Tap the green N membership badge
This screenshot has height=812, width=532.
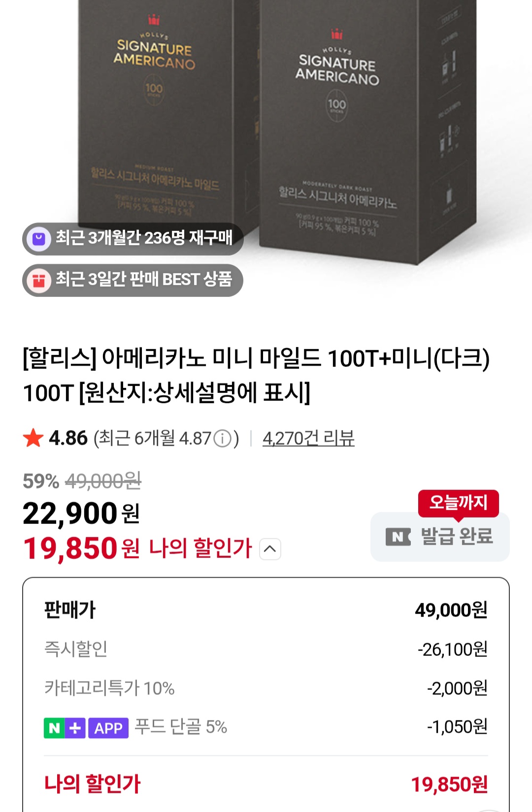(x=54, y=728)
